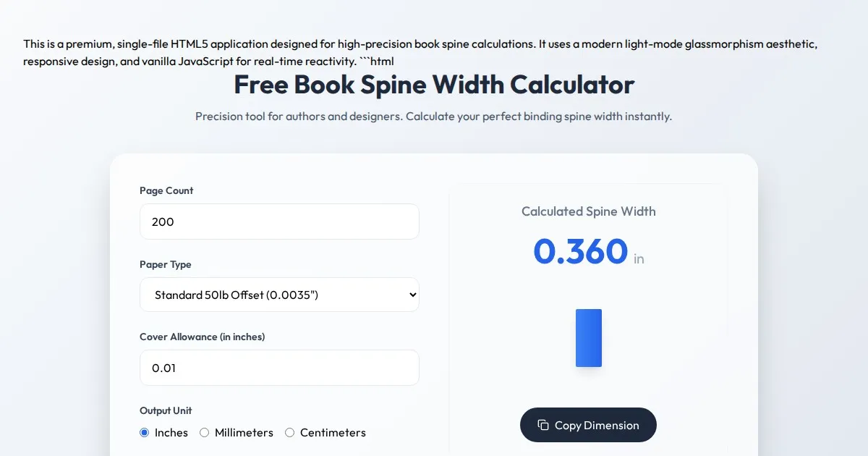Focus the Page Count input field
The height and width of the screenshot is (456, 868).
tap(279, 221)
